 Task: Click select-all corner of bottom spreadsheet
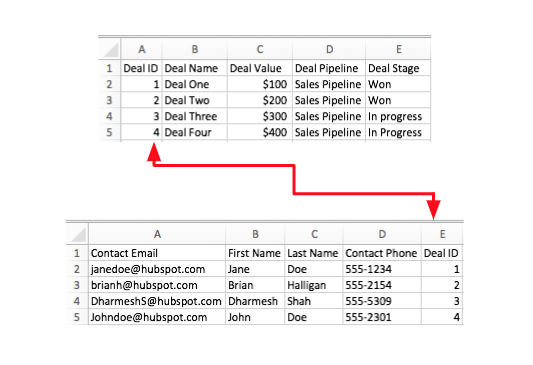(x=77, y=234)
